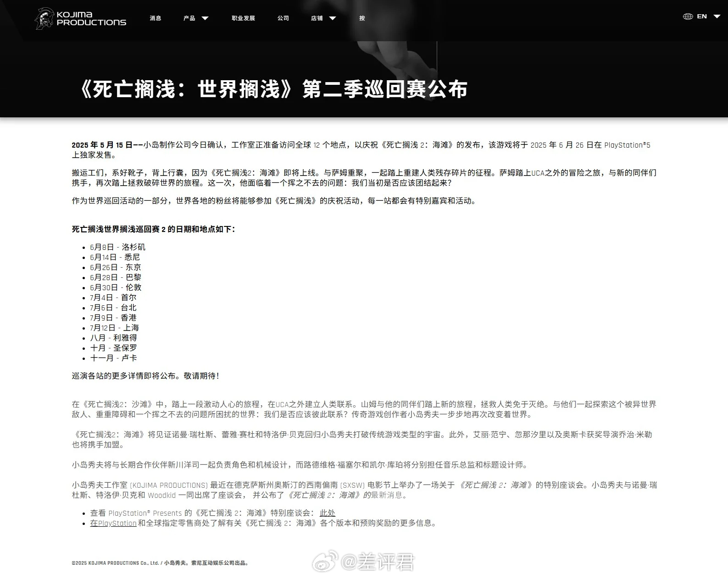Select list entry 7月9日 - 香港
Viewport: 728px width, 579px height.
(x=113, y=318)
